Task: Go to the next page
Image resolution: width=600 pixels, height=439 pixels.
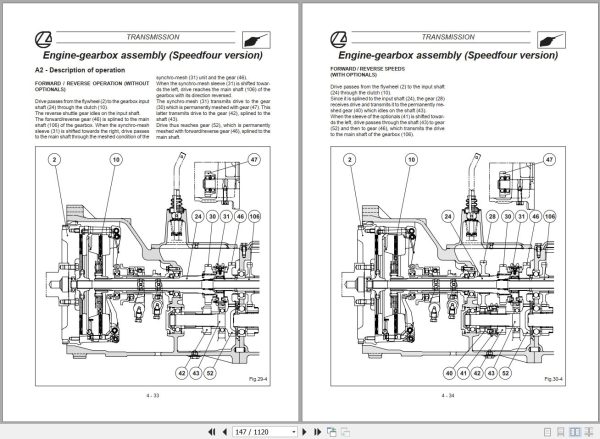Action: [305, 432]
